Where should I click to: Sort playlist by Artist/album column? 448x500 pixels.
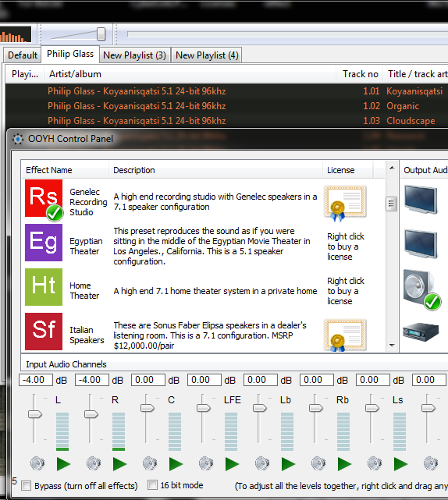pos(190,74)
